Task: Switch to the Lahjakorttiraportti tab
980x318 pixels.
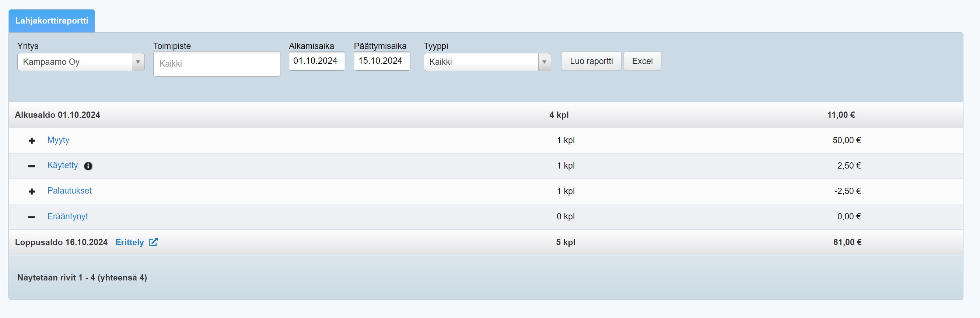Action: [x=52, y=21]
